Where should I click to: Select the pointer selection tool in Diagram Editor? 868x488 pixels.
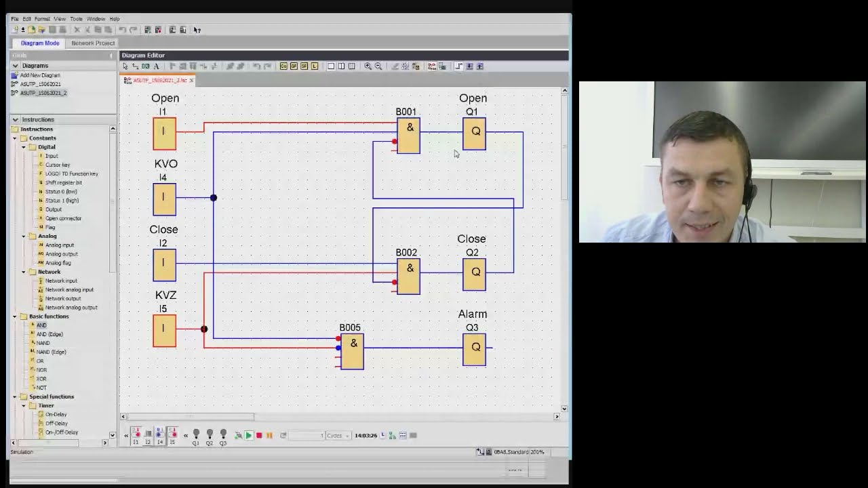tap(125, 66)
